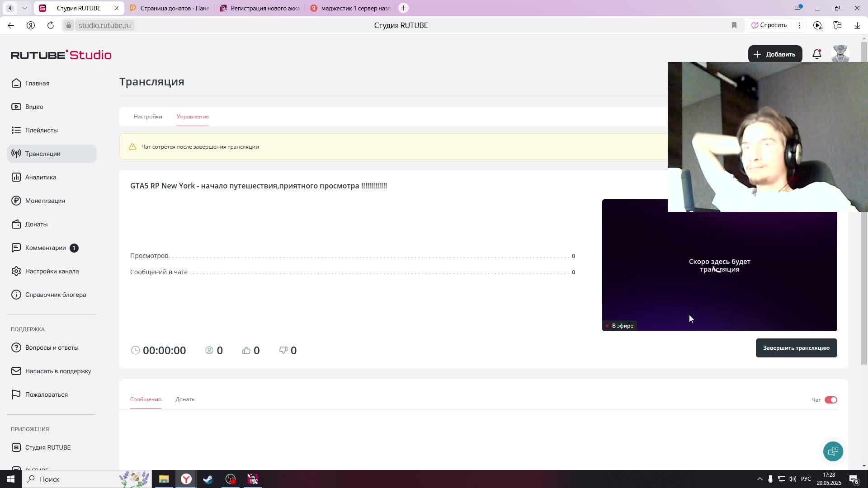Switch to the Настройки tab
868x488 pixels.
pos(148,117)
